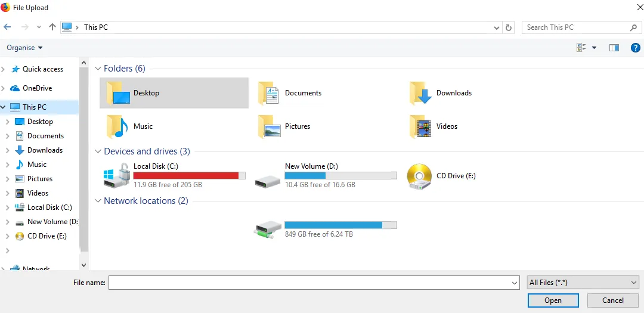The width and height of the screenshot is (644, 313).
Task: Click the Downloads folder icon in Folders
Action: [420, 93]
